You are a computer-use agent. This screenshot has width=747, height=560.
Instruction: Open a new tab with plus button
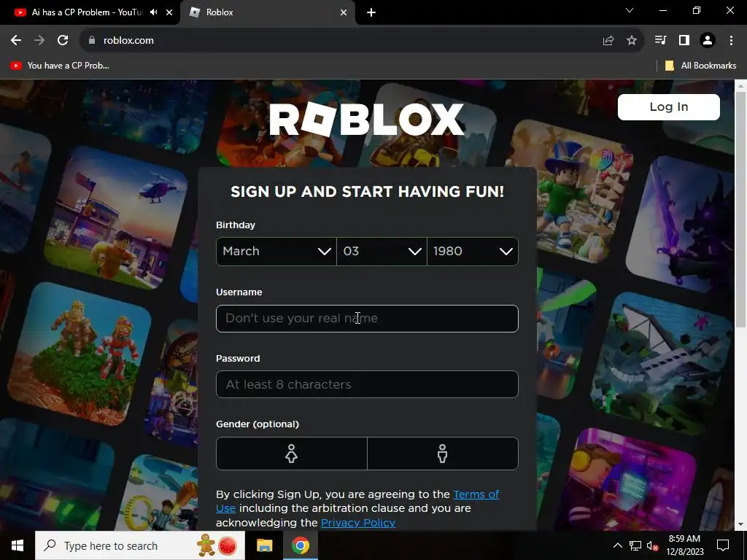pyautogui.click(x=371, y=12)
